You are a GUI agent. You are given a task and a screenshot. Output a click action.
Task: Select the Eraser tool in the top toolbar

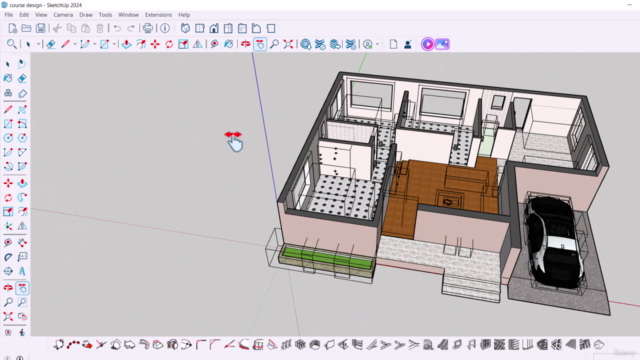(51, 44)
